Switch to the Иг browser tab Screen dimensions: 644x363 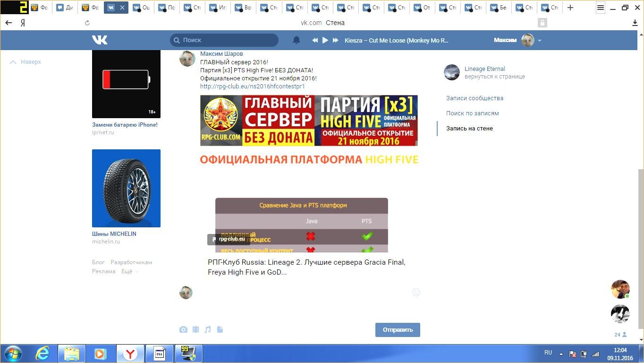coord(217,8)
